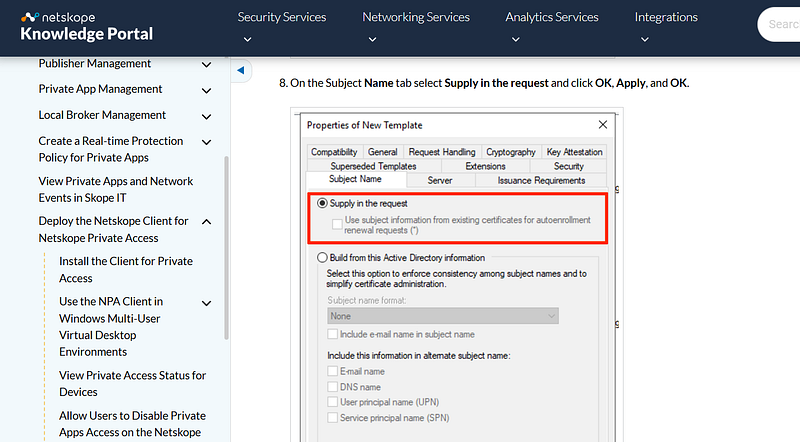The height and width of the screenshot is (442, 800).
Task: Expand Private App Management section
Action: click(x=207, y=90)
